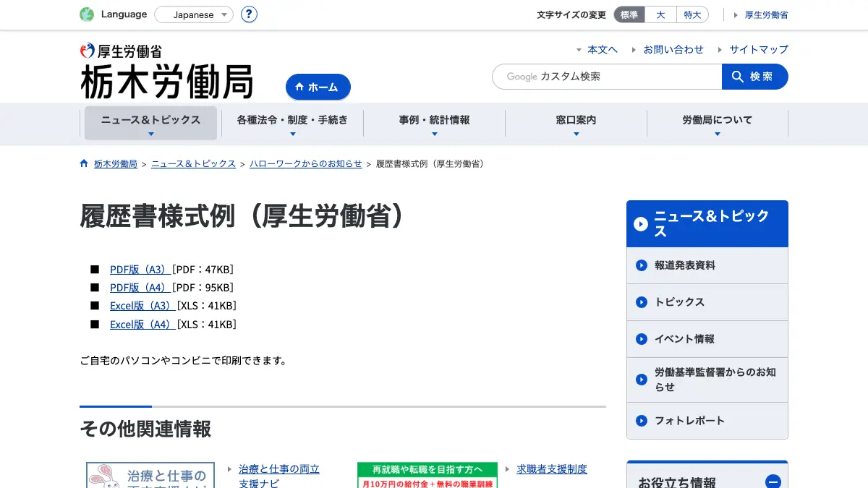Click arrow icon beside 報道発表資料
Image resolution: width=868 pixels, height=488 pixels.
click(x=641, y=265)
